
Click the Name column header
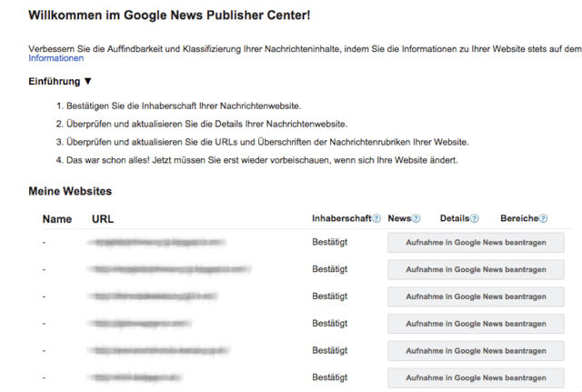57,219
